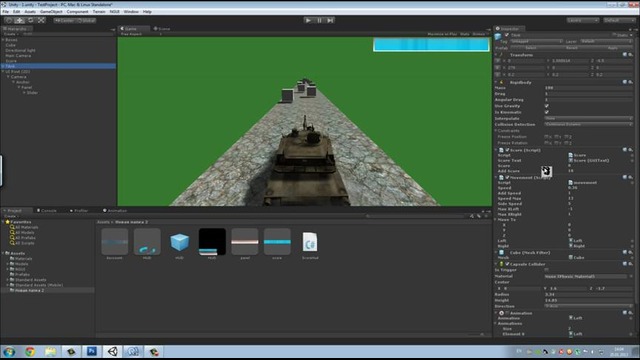The height and width of the screenshot is (360, 640).
Task: Toggle Maximize on Play
Action: [x=442, y=34]
